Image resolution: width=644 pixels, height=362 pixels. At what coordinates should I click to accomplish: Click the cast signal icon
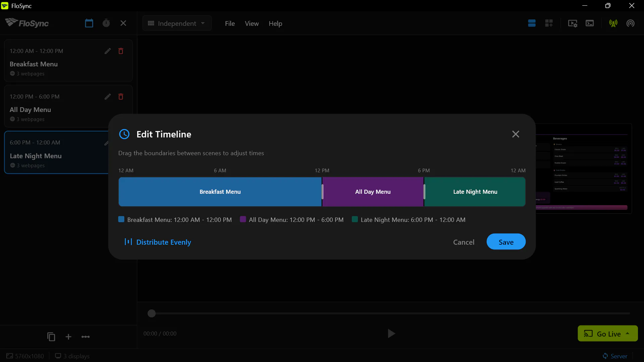[x=630, y=23]
